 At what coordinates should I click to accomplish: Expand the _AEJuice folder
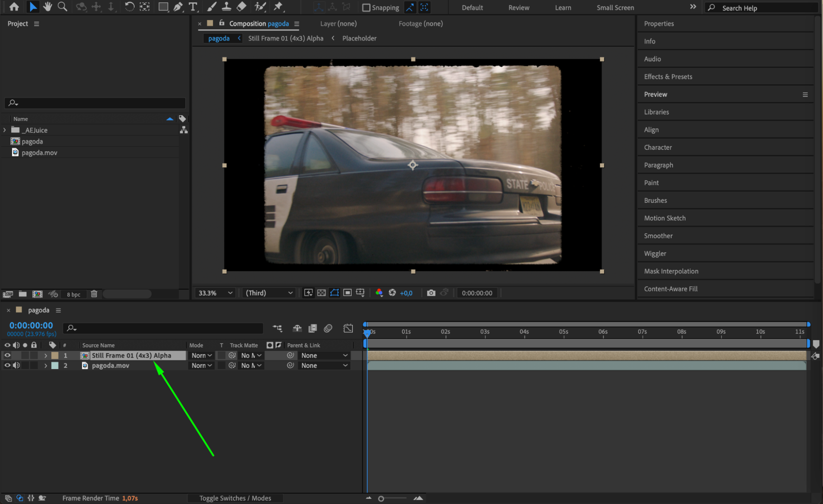coord(5,130)
